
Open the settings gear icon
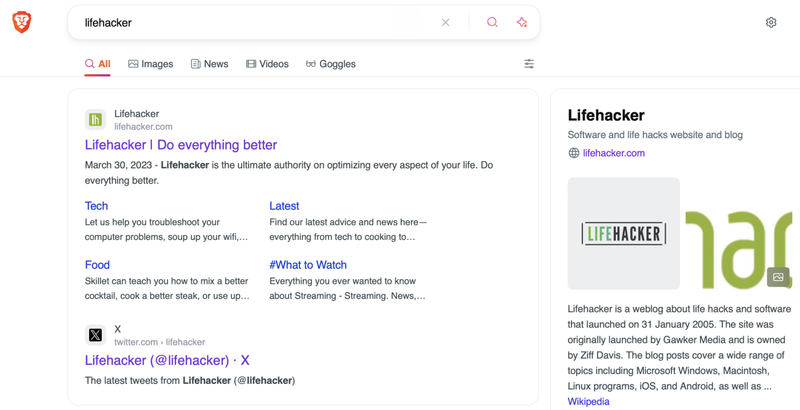tap(771, 22)
